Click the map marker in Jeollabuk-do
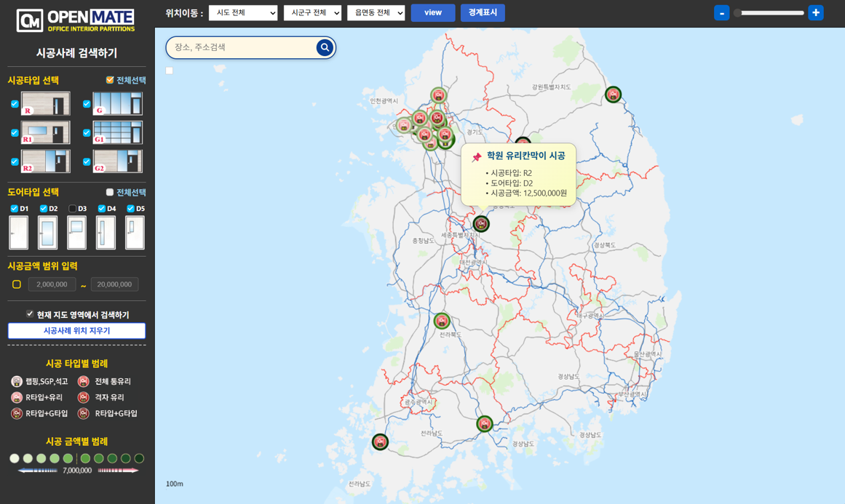 click(442, 321)
